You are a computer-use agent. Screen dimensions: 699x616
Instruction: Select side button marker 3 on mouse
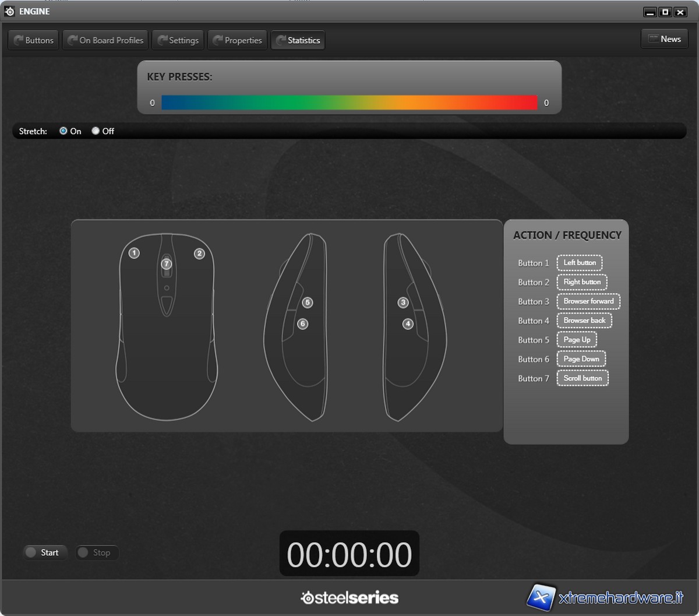403,302
